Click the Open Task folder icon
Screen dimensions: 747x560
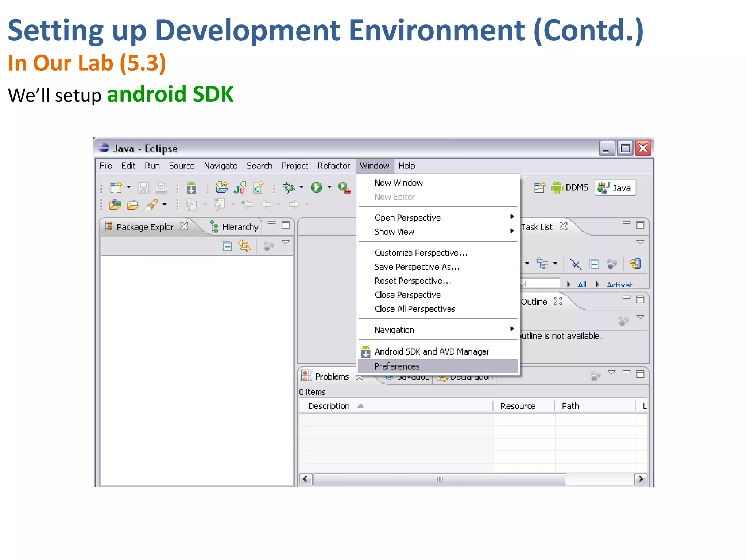tap(133, 205)
